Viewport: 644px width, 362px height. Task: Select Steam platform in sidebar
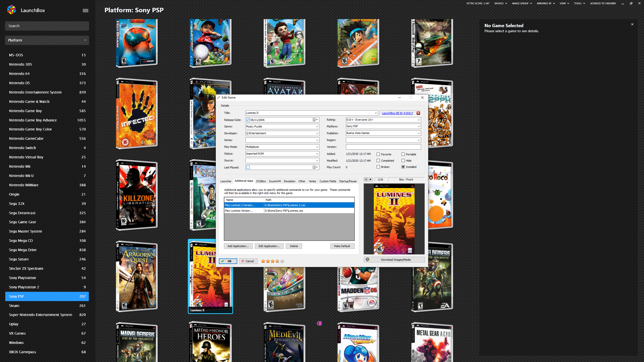click(x=47, y=306)
